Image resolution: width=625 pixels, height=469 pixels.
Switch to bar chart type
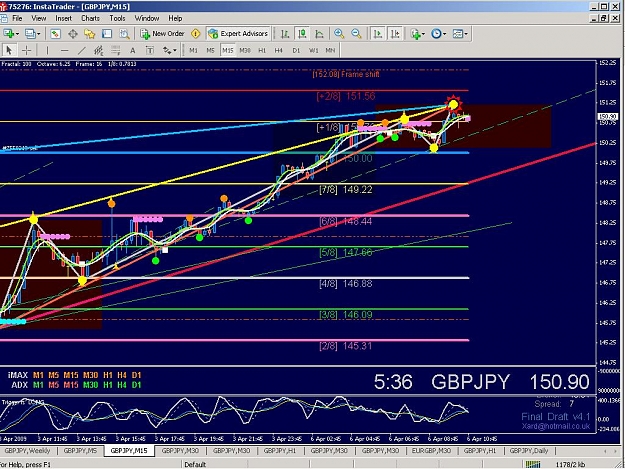(285, 34)
